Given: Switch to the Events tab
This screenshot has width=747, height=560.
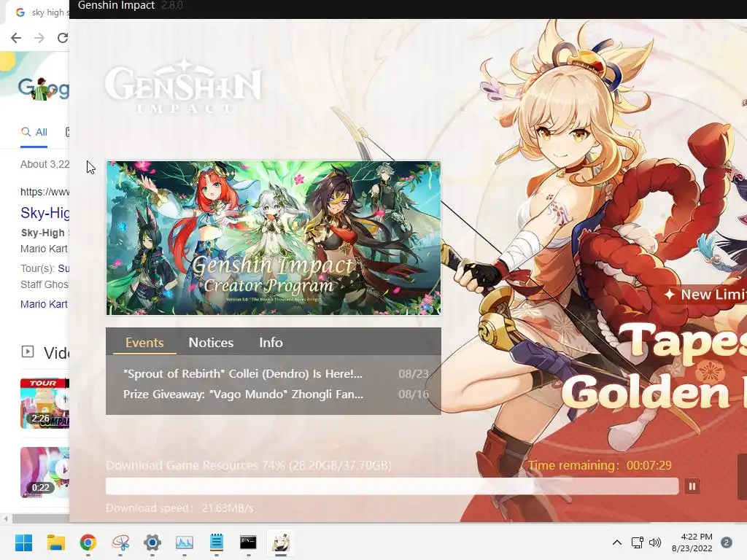Looking at the screenshot, I should (144, 343).
